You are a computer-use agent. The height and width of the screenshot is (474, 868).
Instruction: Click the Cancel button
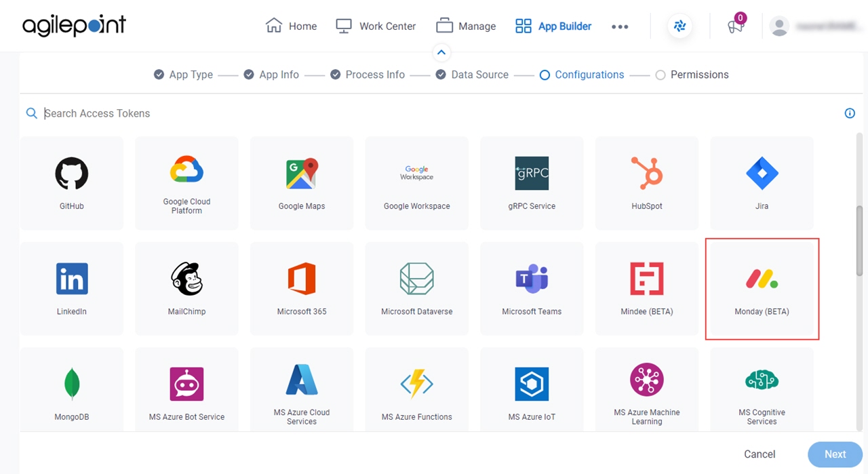click(x=759, y=454)
